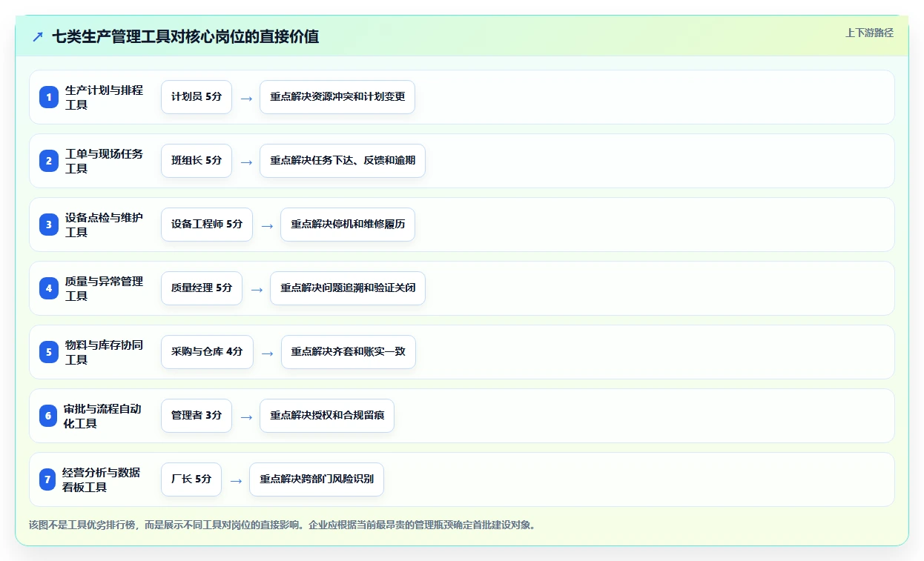The height and width of the screenshot is (561, 924).
Task: Click the arrow after 质量经理 5分
Action: coord(257,289)
